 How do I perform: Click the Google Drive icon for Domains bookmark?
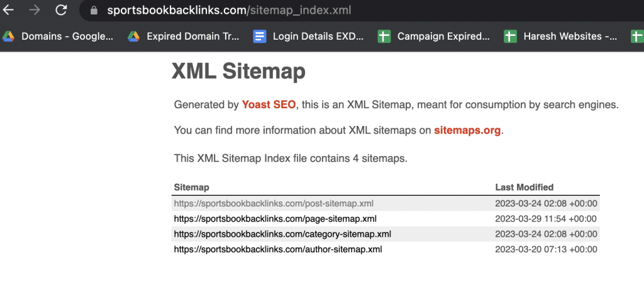pos(8,37)
